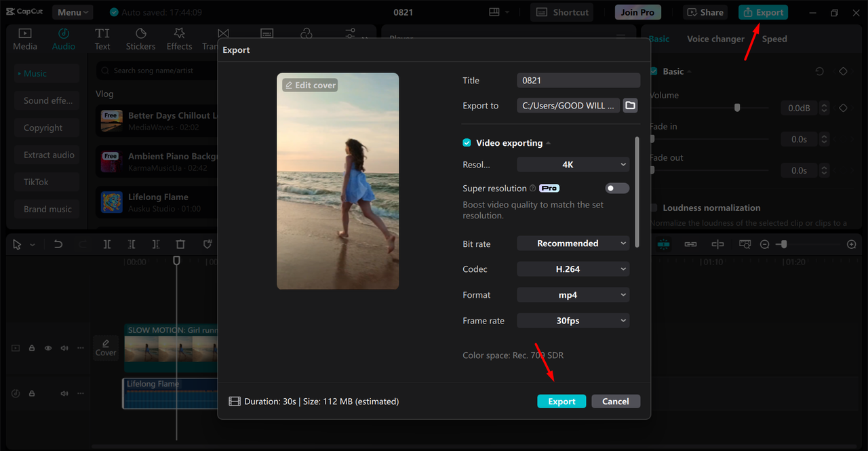Click the layout icon in the top bar

[x=494, y=12]
